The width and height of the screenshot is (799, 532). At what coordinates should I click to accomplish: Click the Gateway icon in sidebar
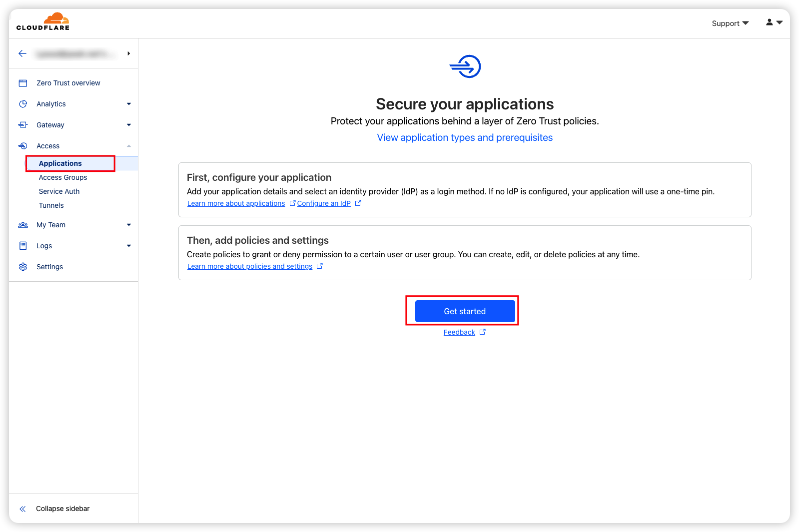click(23, 125)
